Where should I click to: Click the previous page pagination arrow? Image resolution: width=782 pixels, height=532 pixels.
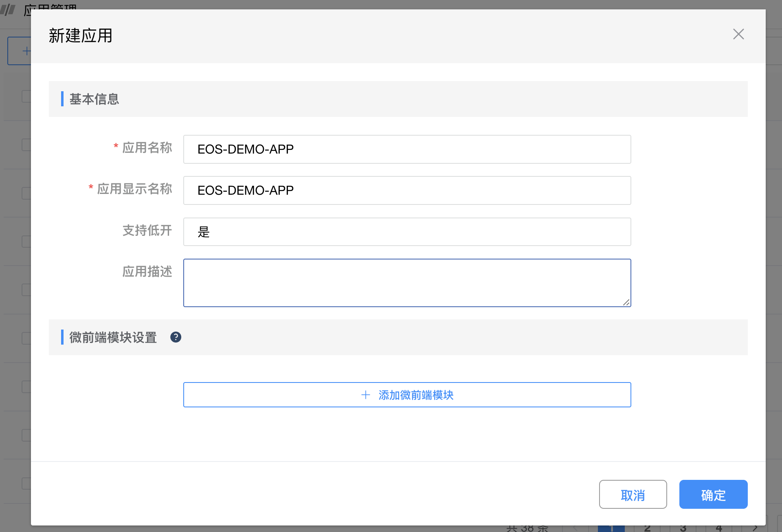click(x=575, y=528)
